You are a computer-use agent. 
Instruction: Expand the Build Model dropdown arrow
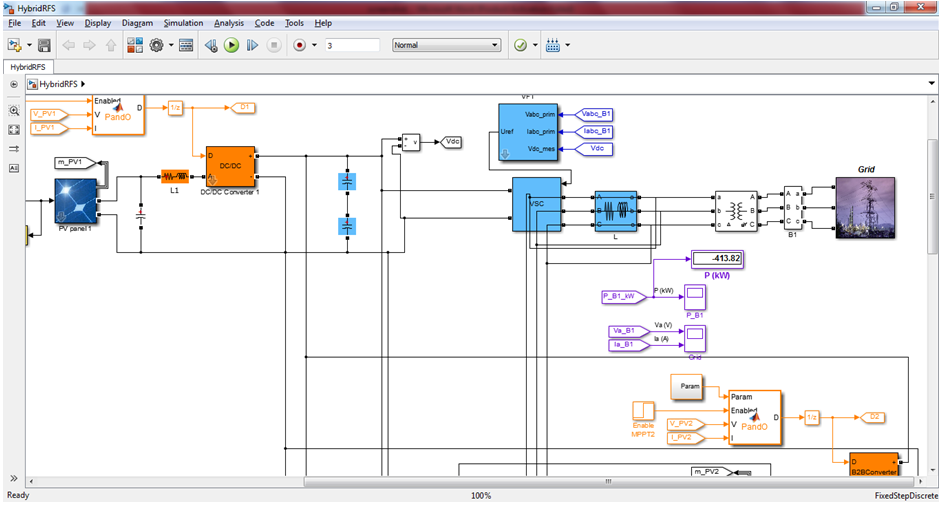[568, 45]
